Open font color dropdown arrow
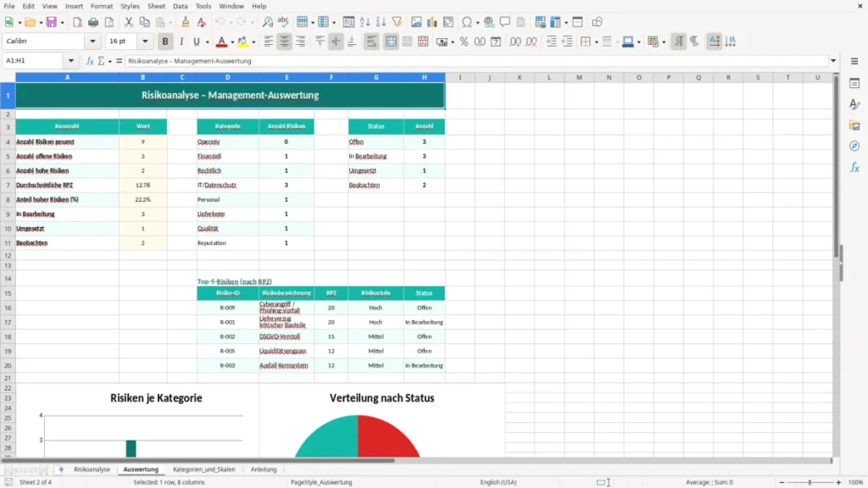 click(x=232, y=42)
